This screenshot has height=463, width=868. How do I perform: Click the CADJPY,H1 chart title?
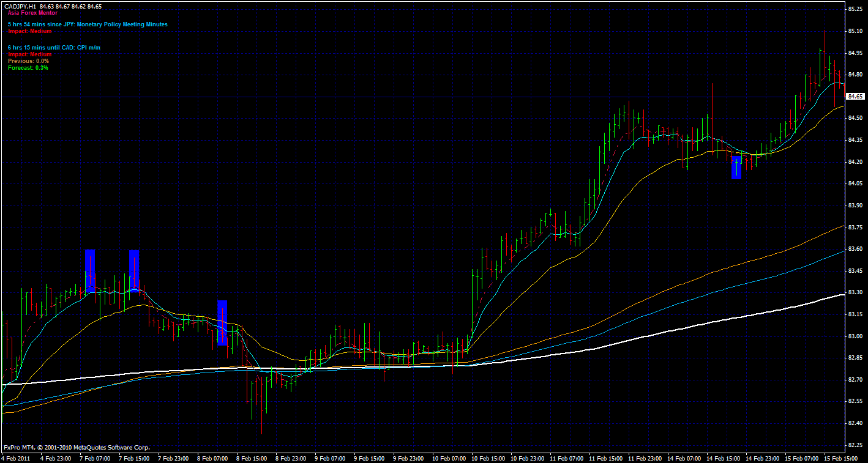22,6
